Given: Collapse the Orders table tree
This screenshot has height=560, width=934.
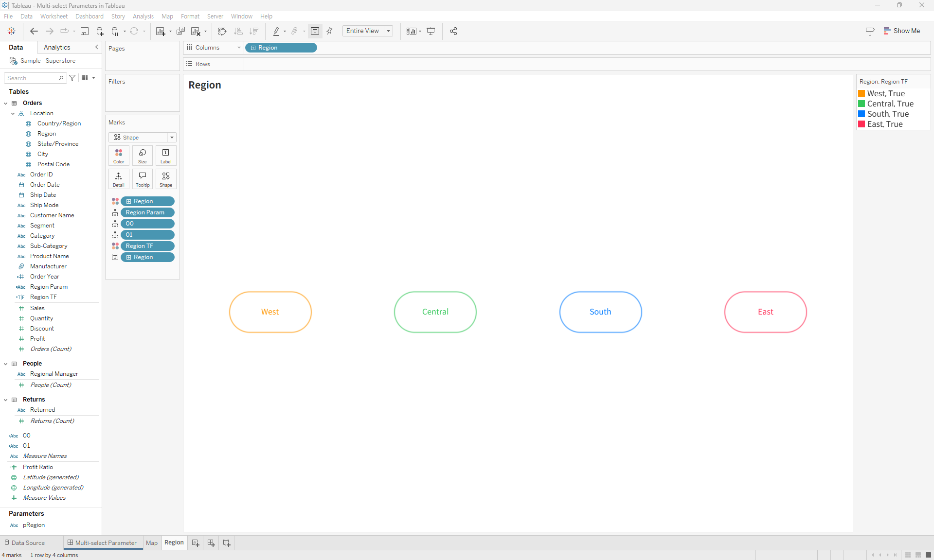Looking at the screenshot, I should 6,103.
